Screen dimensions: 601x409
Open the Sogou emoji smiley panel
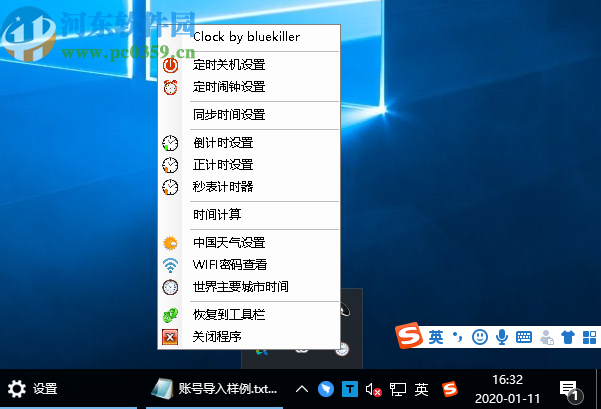479,337
